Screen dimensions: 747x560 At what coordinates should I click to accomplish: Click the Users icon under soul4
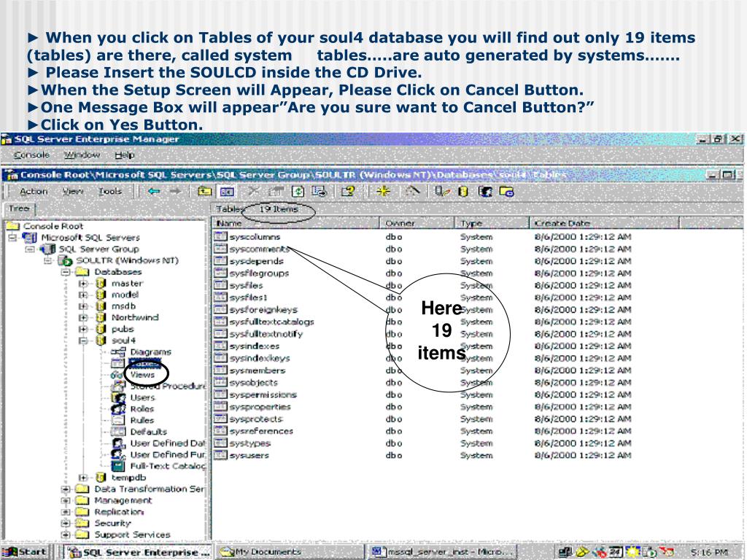pyautogui.click(x=118, y=397)
